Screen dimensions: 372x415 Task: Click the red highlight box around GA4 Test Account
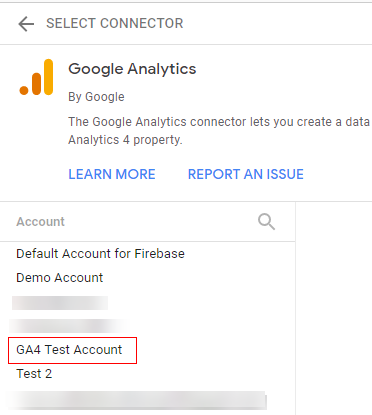(72, 350)
